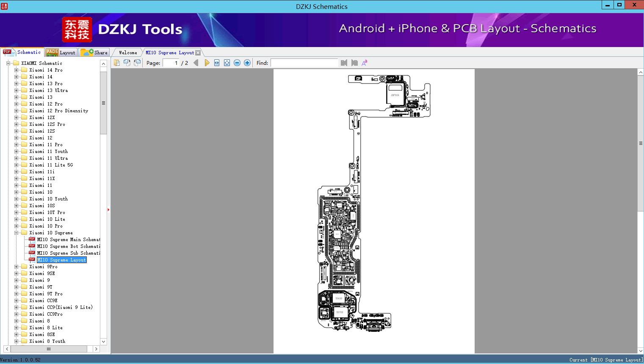Click the Xiaomi 14 Pro folder icon
The width and height of the screenshot is (644, 364).
click(x=24, y=70)
